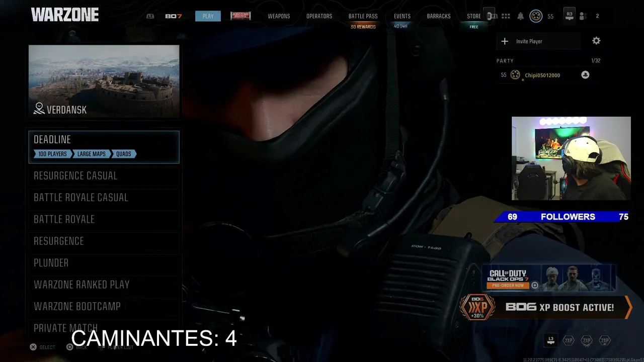
Task: Click the plus Invite Player icon
Action: 505,41
